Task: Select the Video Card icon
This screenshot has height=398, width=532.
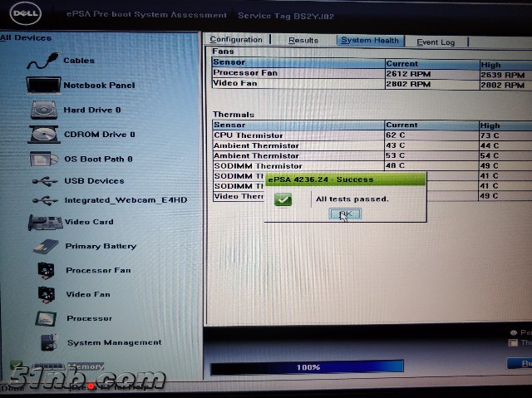Action: coord(45,222)
